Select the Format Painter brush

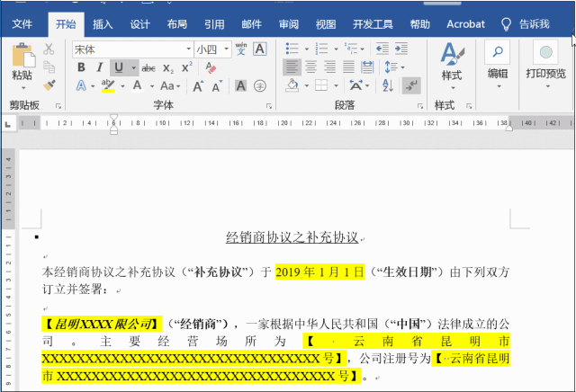click(x=49, y=85)
